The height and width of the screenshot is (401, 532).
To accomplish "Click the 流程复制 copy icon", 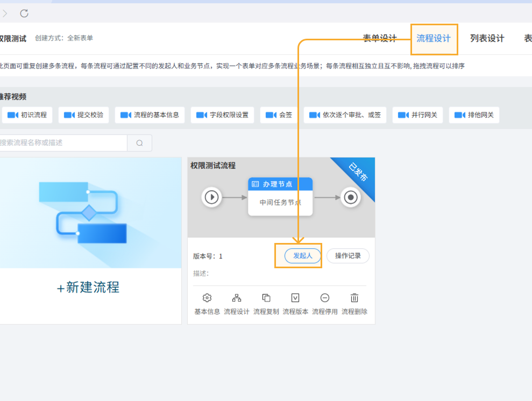I will coord(266,298).
